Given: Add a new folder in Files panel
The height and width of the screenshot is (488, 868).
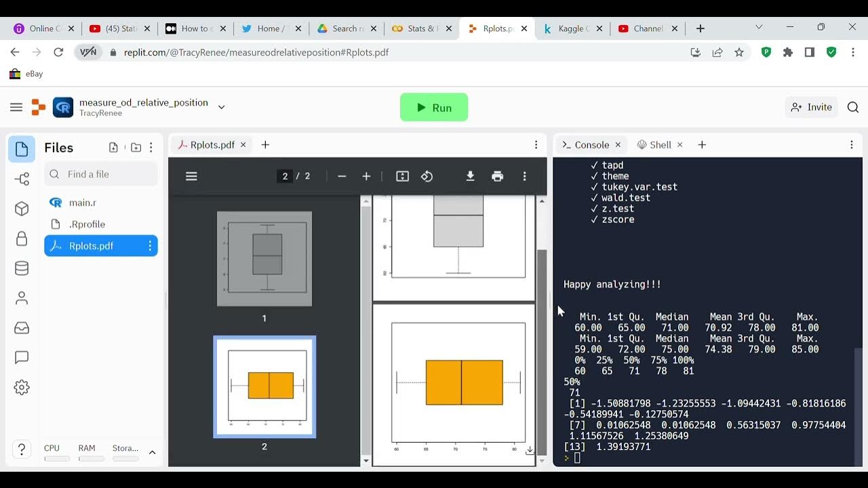Looking at the screenshot, I should pyautogui.click(x=136, y=148).
